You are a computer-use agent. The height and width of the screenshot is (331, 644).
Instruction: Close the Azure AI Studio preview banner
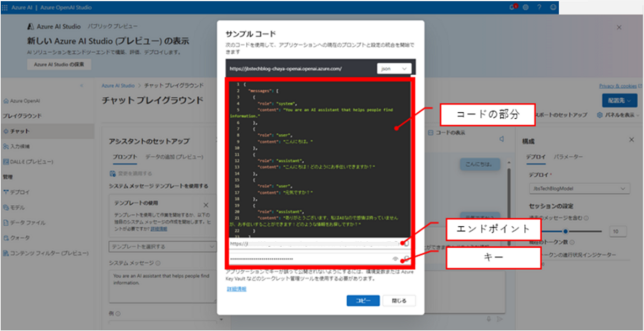(619, 27)
